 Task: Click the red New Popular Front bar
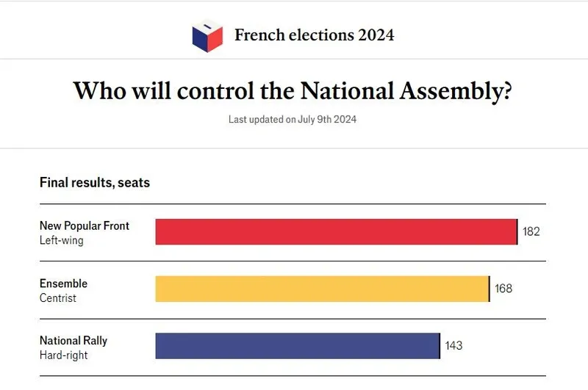pyautogui.click(x=335, y=231)
